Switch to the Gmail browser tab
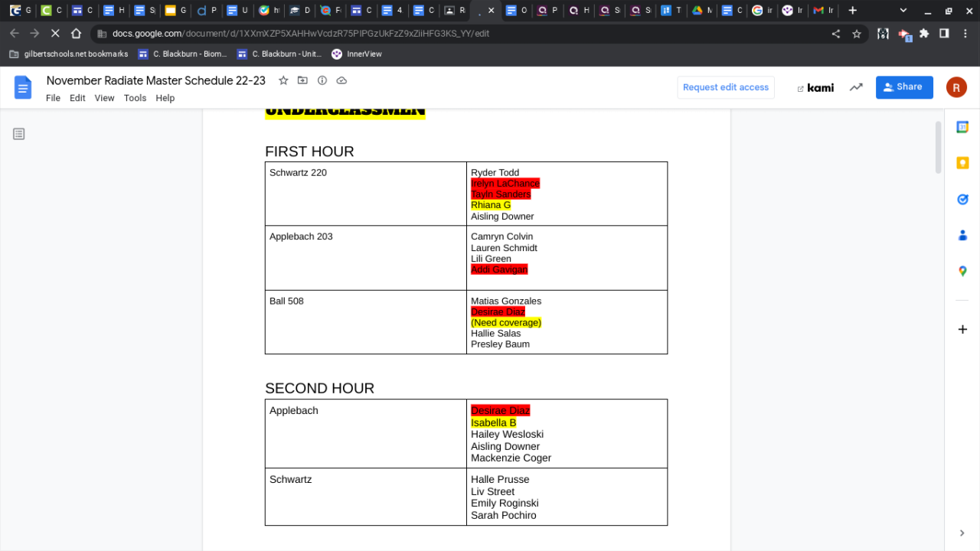 (x=823, y=11)
